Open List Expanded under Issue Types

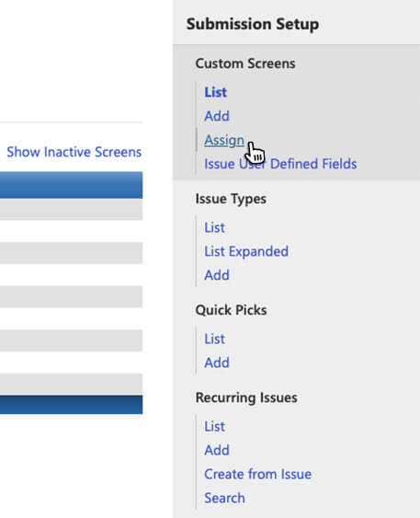[x=246, y=251]
